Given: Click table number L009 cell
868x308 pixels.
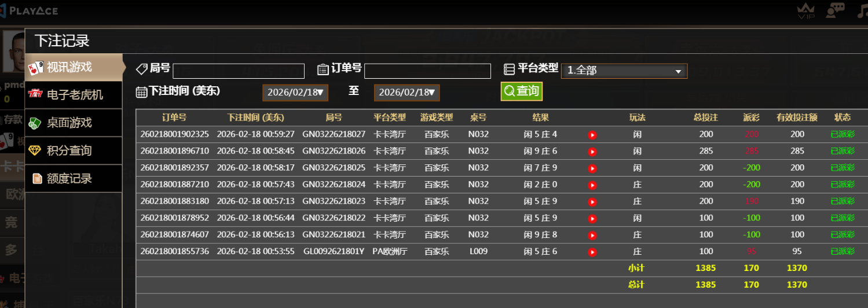Looking at the screenshot, I should [478, 252].
